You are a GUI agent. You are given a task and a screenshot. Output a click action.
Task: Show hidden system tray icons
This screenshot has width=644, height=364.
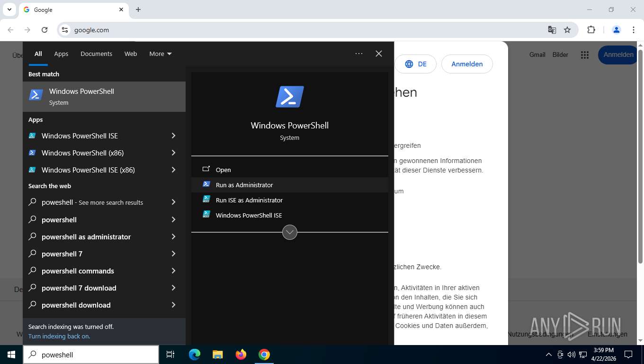pos(549,355)
